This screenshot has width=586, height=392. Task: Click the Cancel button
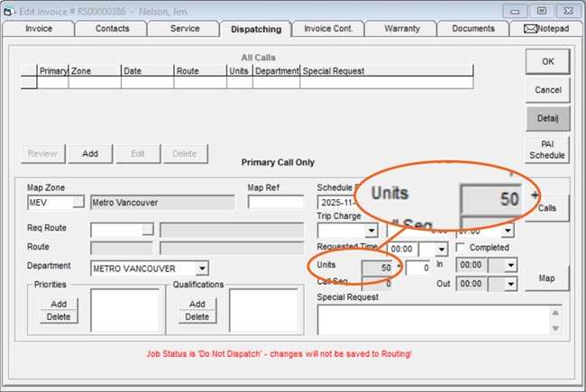(547, 90)
